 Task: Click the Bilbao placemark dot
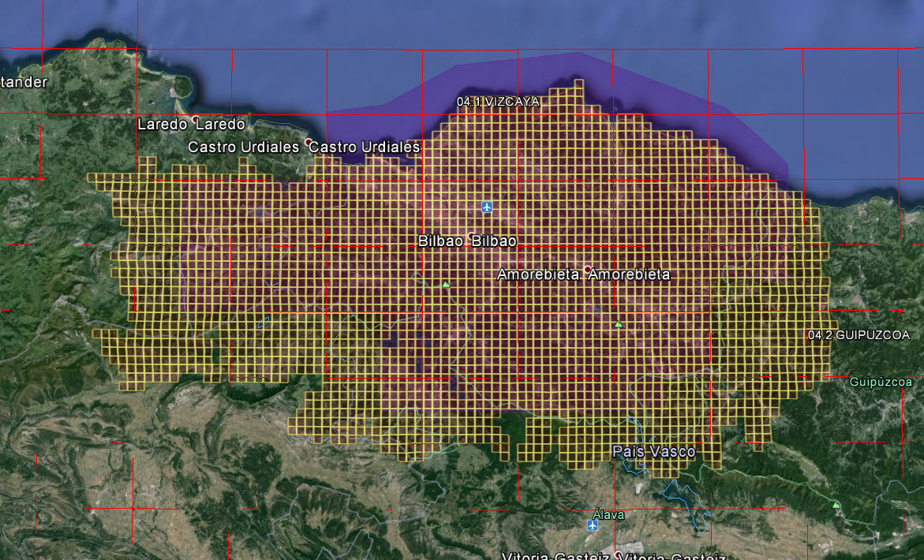(x=471, y=236)
